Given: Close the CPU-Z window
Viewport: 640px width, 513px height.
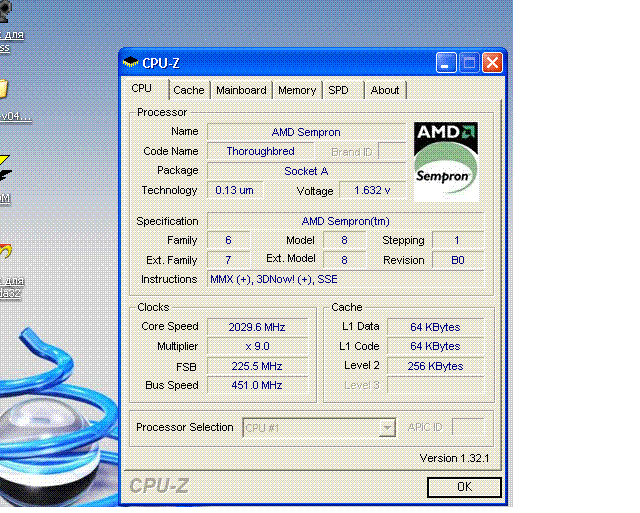Looking at the screenshot, I should coord(492,63).
